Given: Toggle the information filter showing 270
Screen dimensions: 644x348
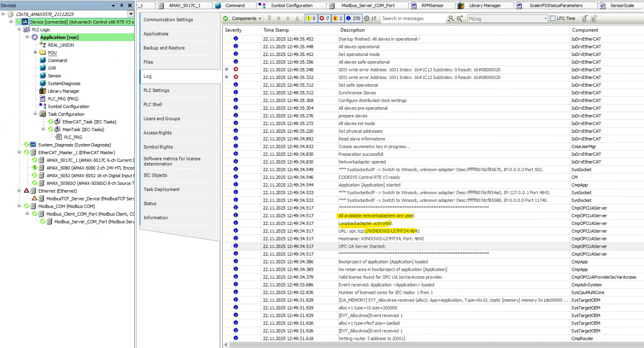Looking at the screenshot, I should pos(354,19).
